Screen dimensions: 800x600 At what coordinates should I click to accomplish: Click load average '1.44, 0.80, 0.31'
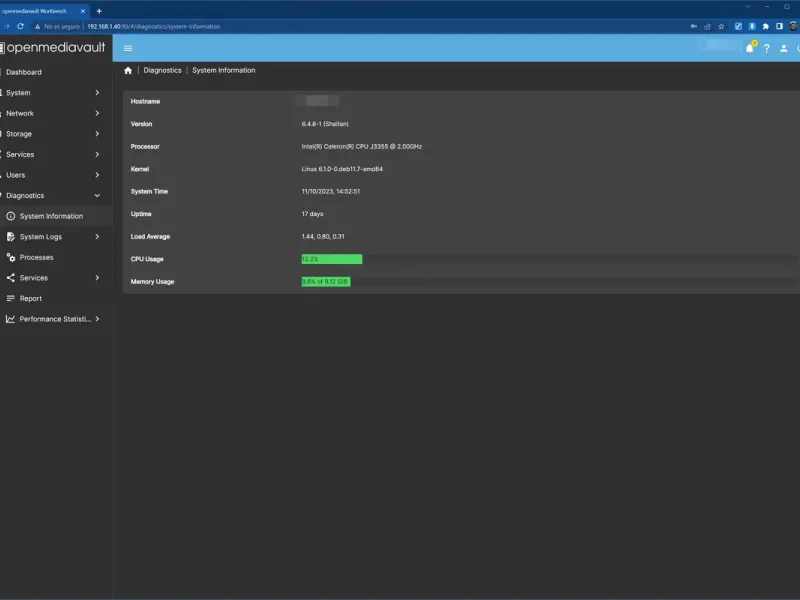[x=323, y=236]
